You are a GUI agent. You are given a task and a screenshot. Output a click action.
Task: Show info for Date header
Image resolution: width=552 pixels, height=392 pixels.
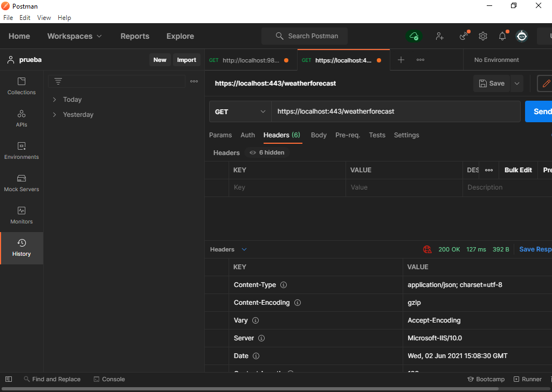256,356
